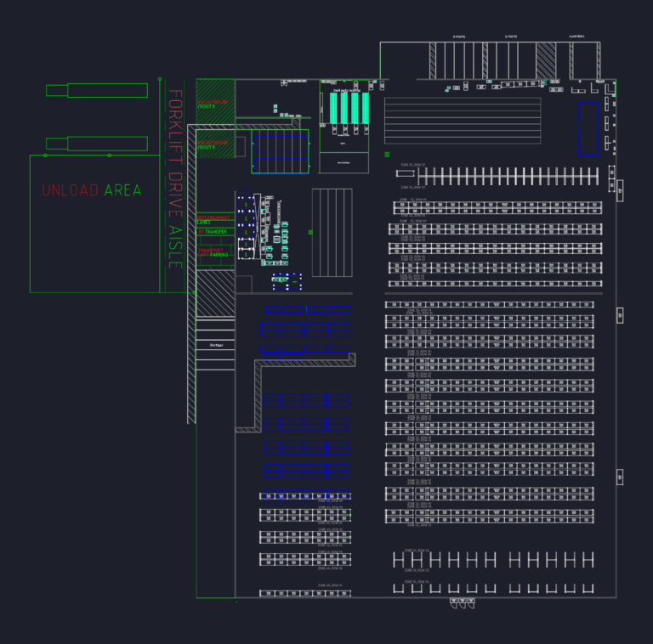The width and height of the screenshot is (653, 644).
Task: Click the TRANSPORT CART PARKING label
Action: tap(213, 252)
